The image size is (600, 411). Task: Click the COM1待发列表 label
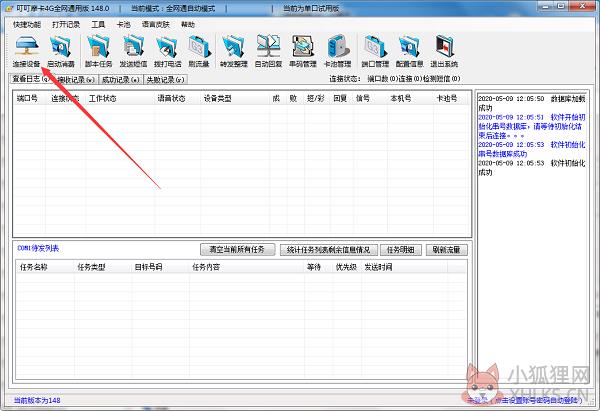[x=38, y=248]
